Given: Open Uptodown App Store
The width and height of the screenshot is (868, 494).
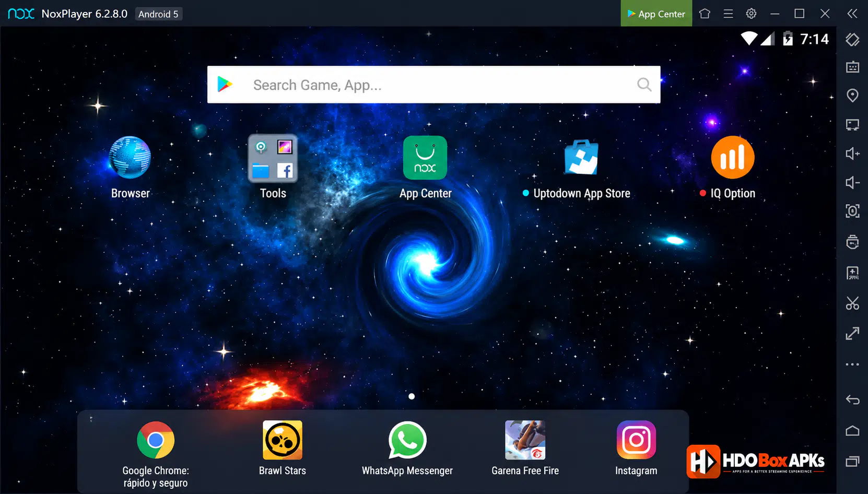Looking at the screenshot, I should click(x=581, y=157).
